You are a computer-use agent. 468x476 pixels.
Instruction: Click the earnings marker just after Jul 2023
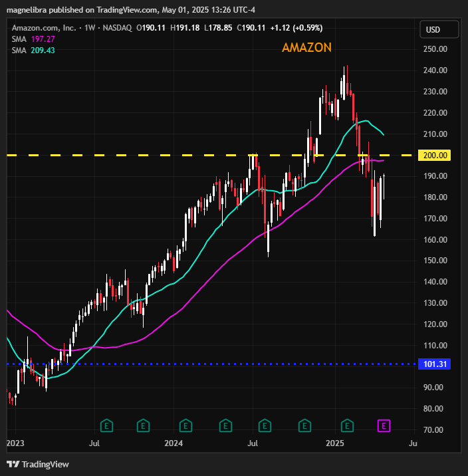click(106, 425)
